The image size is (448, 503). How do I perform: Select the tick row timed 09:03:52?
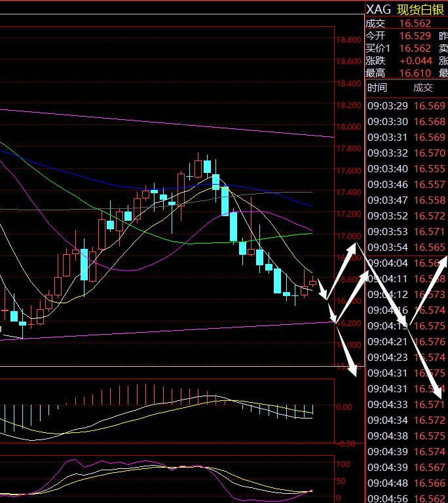point(407,216)
